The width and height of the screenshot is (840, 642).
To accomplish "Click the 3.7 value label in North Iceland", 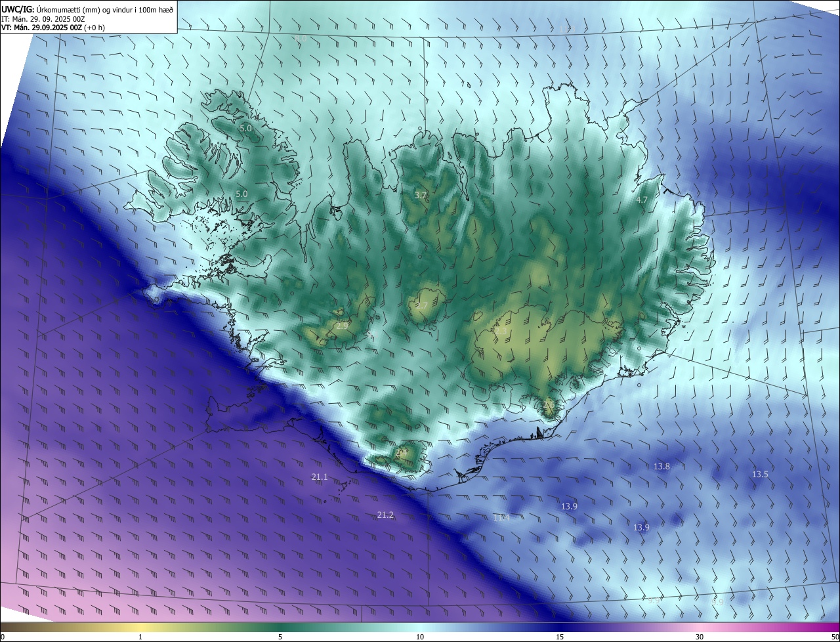I will click(421, 196).
